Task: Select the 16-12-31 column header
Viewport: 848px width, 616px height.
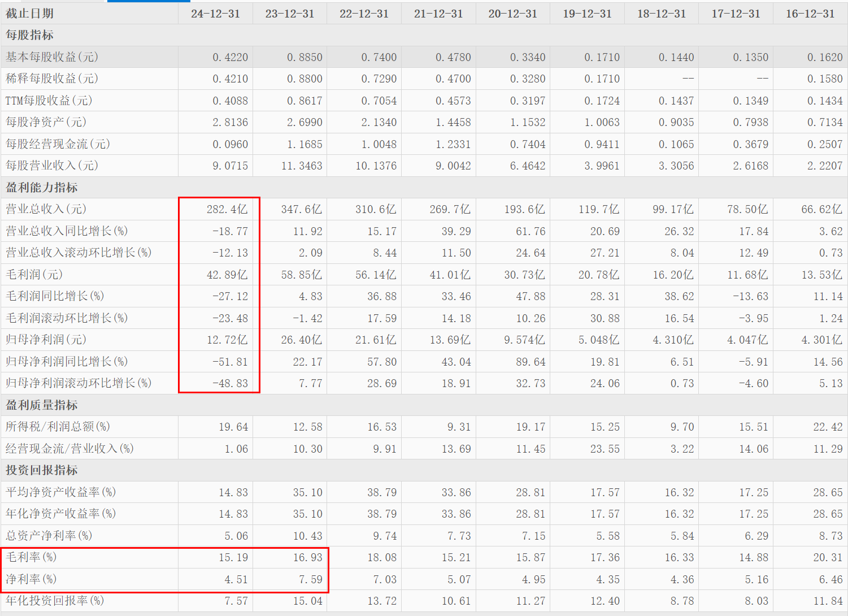Action: point(810,14)
